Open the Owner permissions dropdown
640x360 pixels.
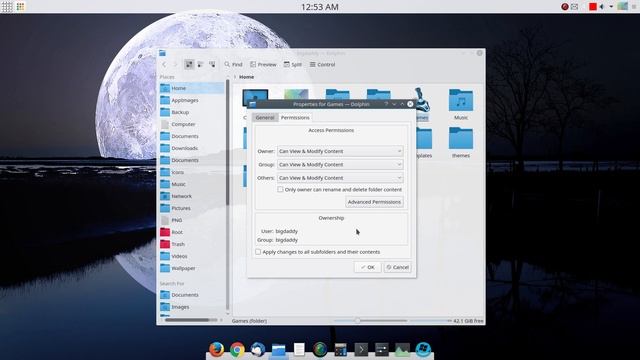pyautogui.click(x=340, y=151)
